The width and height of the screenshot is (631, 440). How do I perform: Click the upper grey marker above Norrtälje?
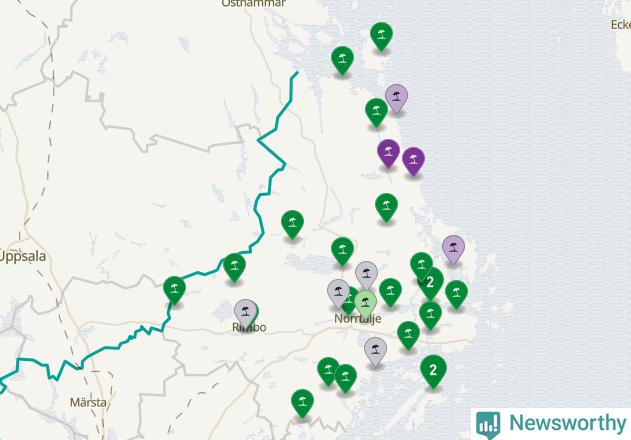point(366,275)
